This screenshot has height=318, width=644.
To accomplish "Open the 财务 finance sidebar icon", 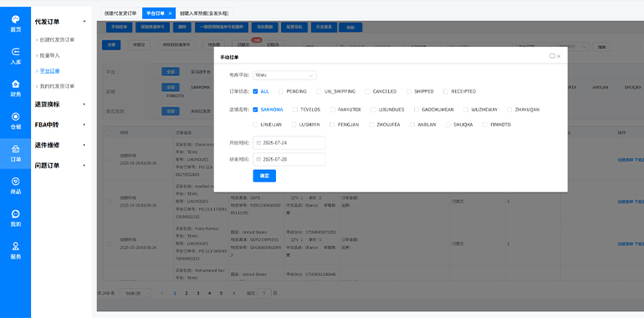I will (15, 89).
